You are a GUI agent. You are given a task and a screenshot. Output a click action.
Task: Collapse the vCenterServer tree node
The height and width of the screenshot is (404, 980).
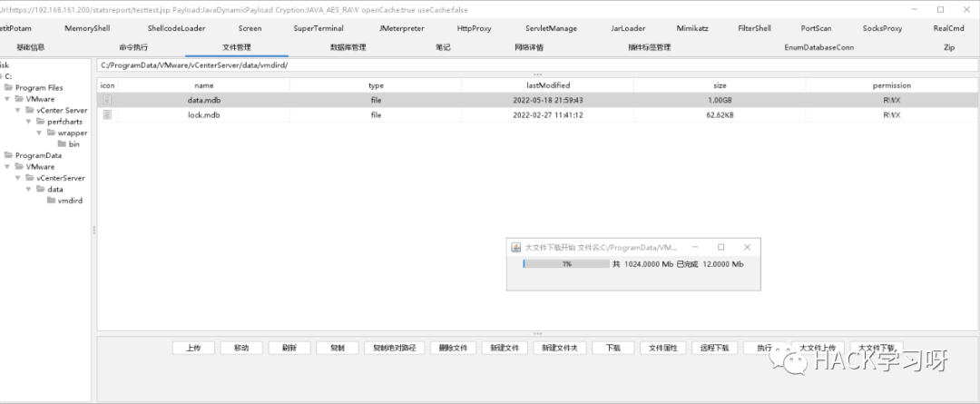tap(18, 178)
